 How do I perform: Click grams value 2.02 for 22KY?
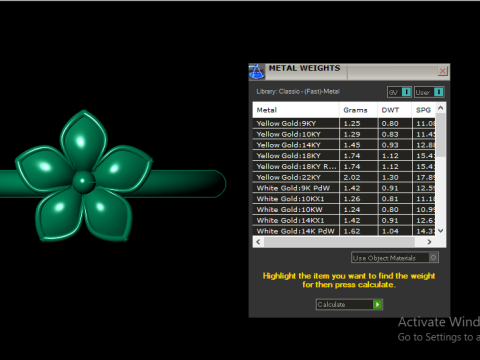(352, 177)
